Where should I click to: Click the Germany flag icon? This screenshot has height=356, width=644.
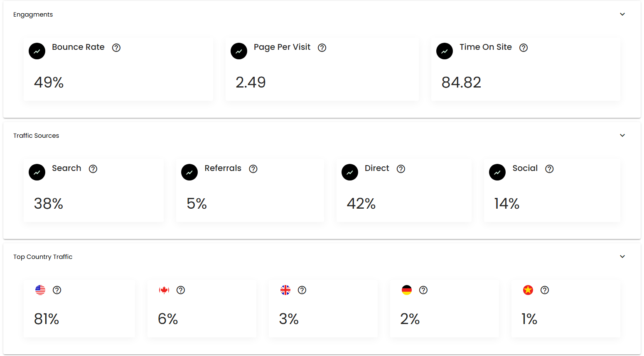[407, 290]
